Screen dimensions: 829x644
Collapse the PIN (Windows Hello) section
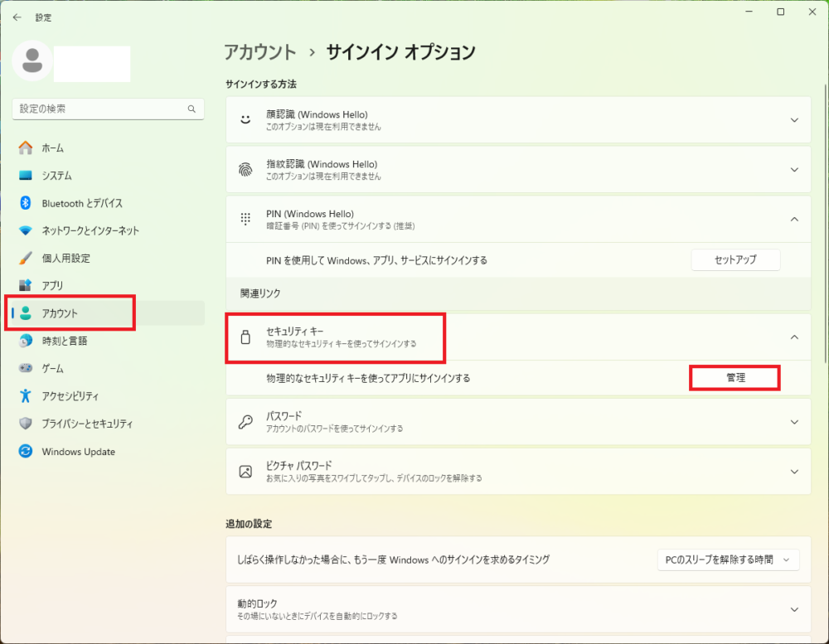click(x=793, y=220)
